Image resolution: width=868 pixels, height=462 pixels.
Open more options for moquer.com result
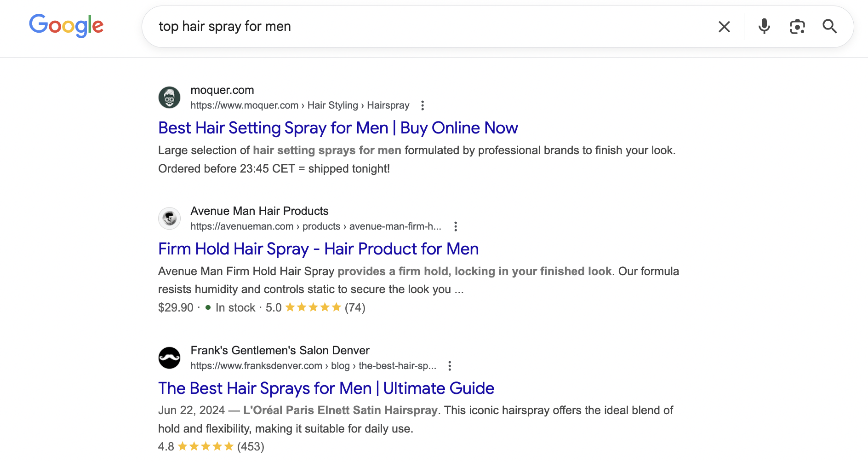pyautogui.click(x=423, y=105)
